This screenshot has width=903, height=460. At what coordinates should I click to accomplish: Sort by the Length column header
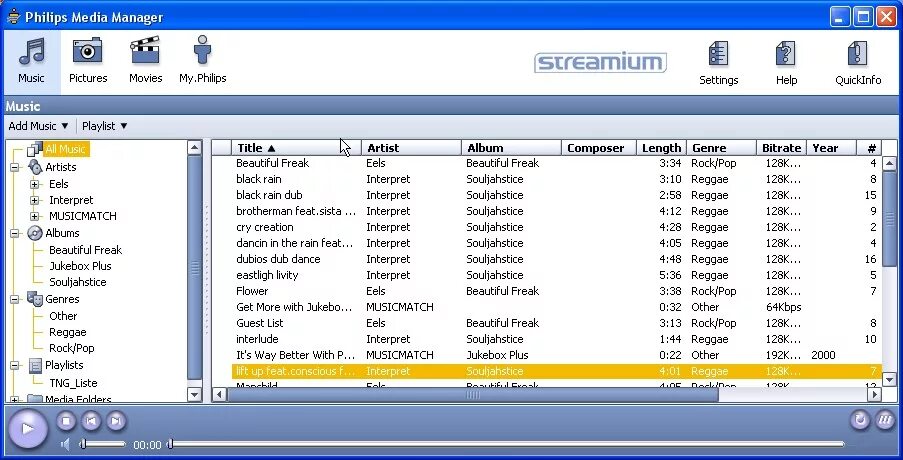(661, 148)
